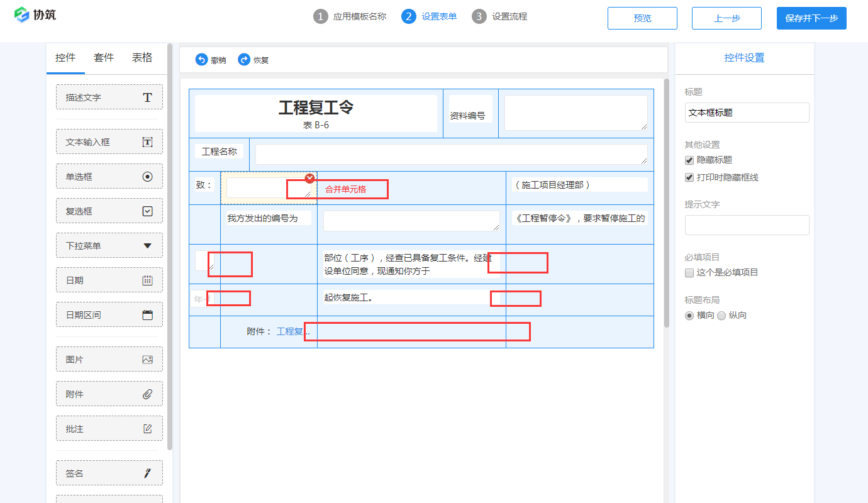Image resolution: width=868 pixels, height=503 pixels.
Task: Select the 图片 image control icon
Action: [147, 359]
